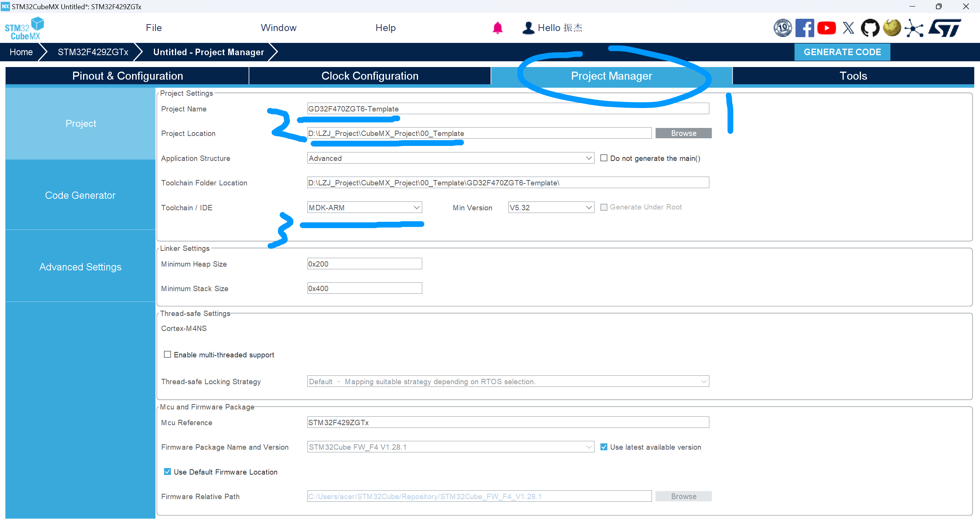
Task: Switch to the Tools tab
Action: click(x=853, y=76)
